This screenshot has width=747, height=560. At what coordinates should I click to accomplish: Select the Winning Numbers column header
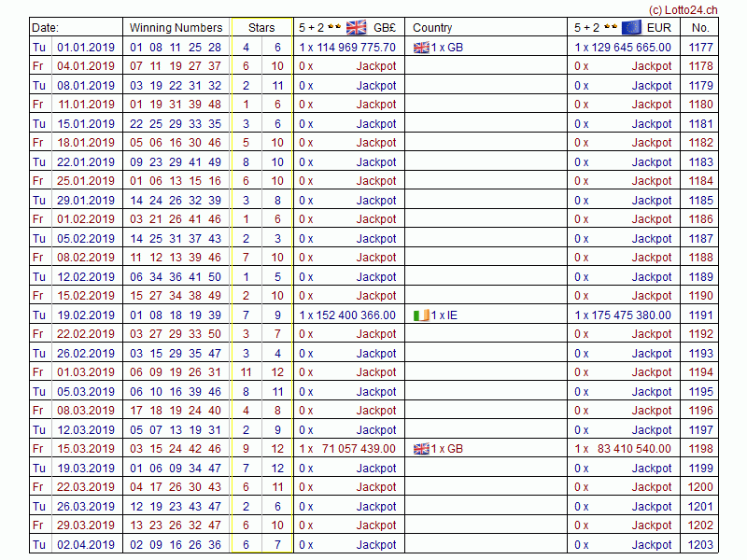pyautogui.click(x=176, y=28)
